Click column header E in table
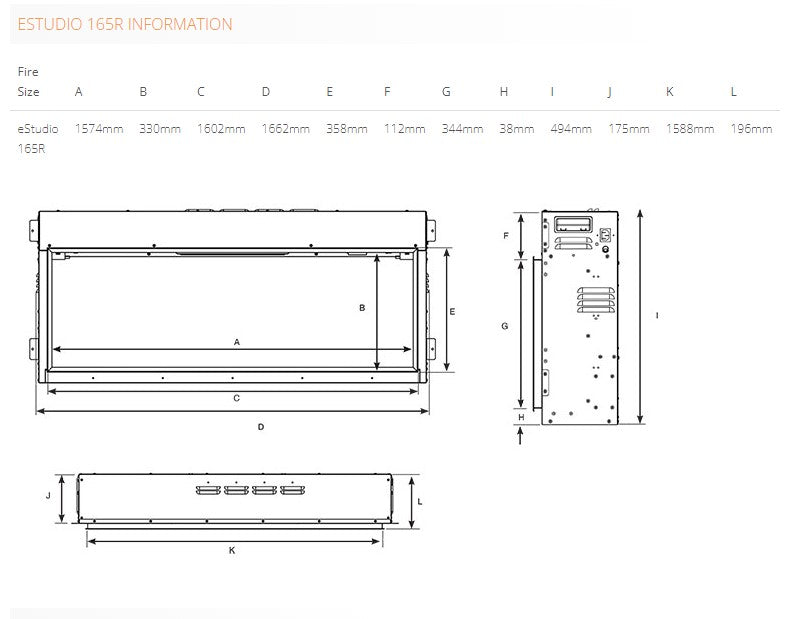Screen dimensions: 809x619 329,92
